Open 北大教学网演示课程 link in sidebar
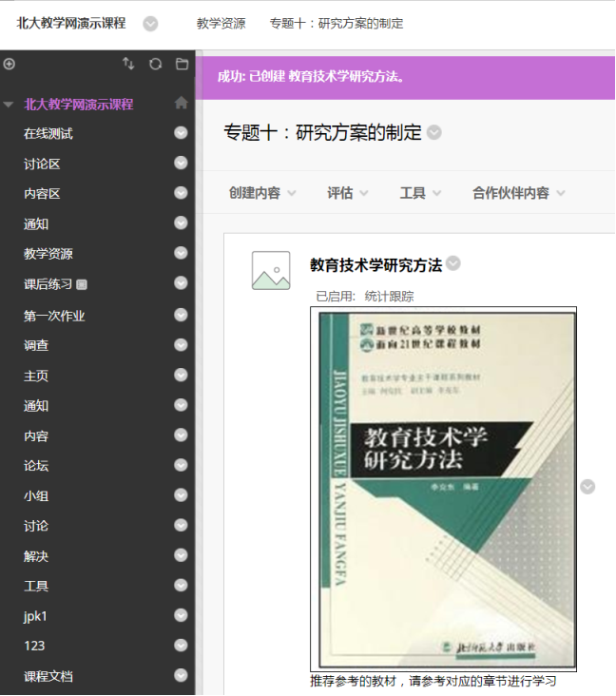This screenshot has height=696, width=616. pos(79,105)
